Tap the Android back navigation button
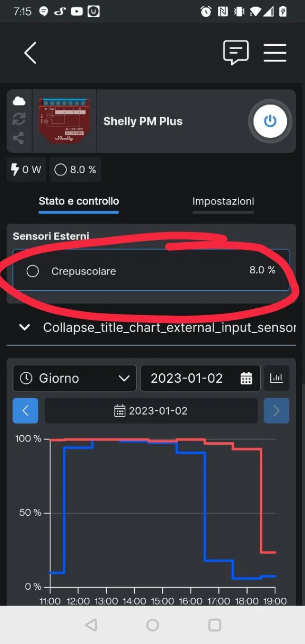305x644 pixels. click(91, 625)
